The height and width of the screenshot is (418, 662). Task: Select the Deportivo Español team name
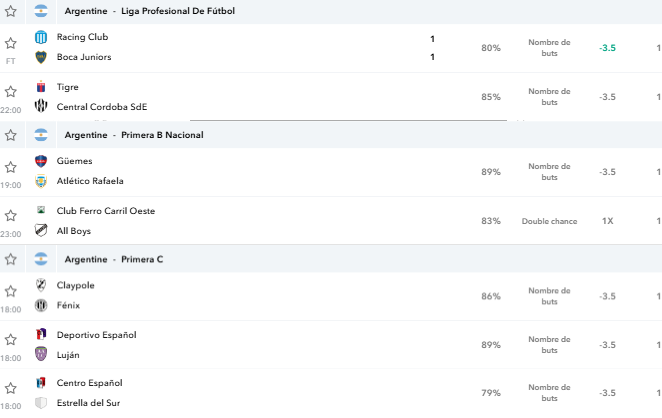click(97, 335)
